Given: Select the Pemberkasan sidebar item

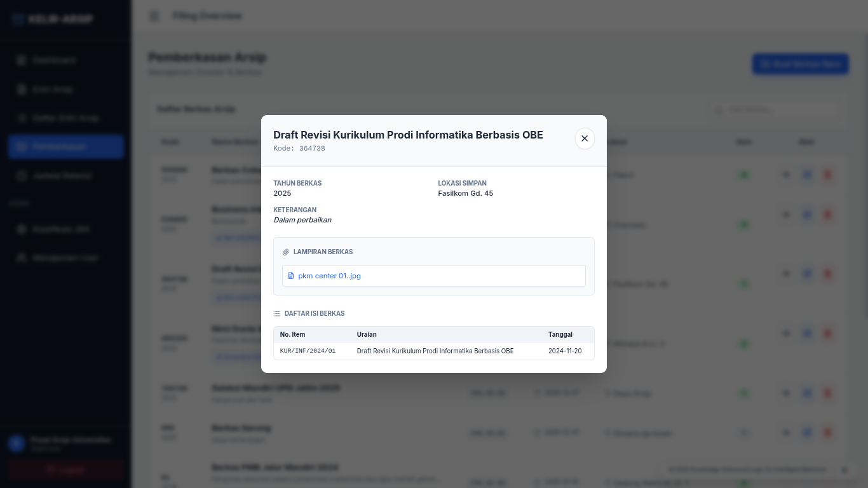Looking at the screenshot, I should point(59,147).
